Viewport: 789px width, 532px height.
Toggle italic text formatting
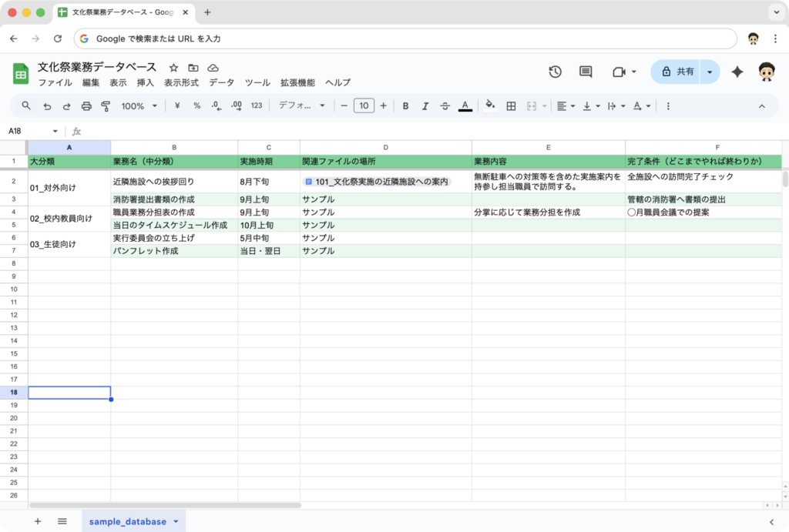tap(425, 106)
